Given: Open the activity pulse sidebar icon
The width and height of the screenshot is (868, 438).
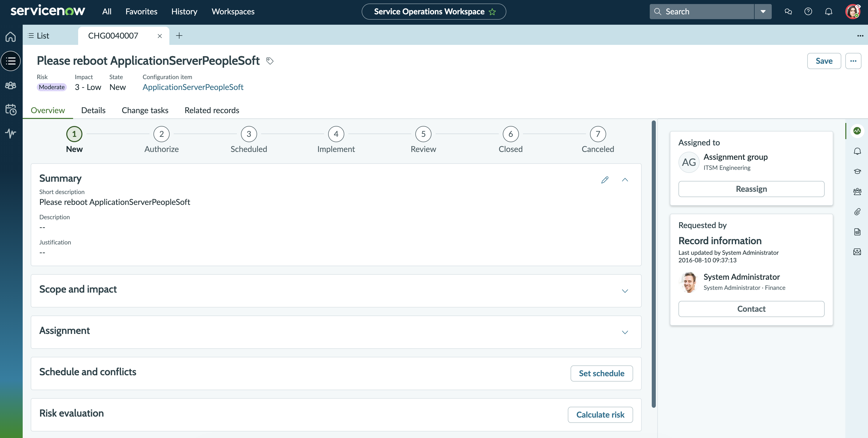Looking at the screenshot, I should 11,133.
